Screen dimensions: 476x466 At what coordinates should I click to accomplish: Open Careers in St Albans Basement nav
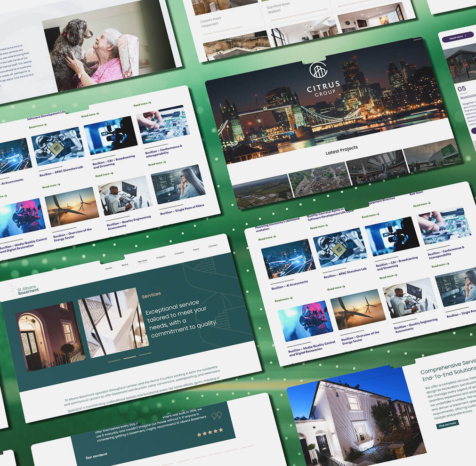click(179, 253)
